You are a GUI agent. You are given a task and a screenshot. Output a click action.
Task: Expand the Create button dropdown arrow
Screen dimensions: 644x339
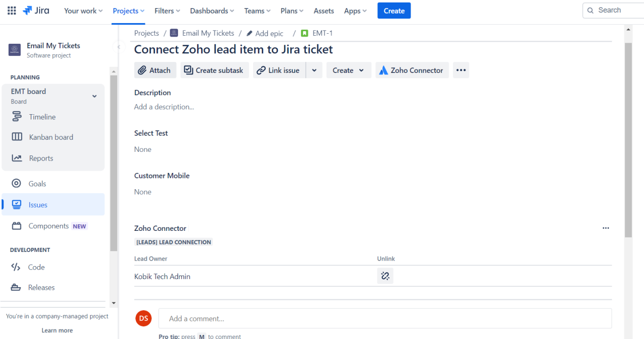(361, 70)
